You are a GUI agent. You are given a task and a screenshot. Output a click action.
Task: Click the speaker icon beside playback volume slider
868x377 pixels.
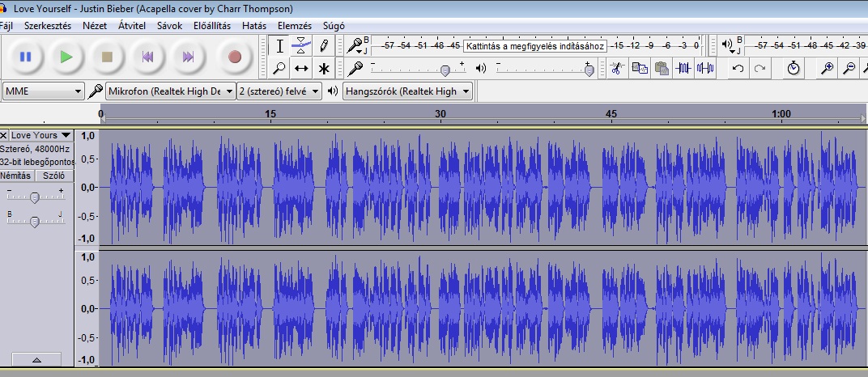[480, 69]
